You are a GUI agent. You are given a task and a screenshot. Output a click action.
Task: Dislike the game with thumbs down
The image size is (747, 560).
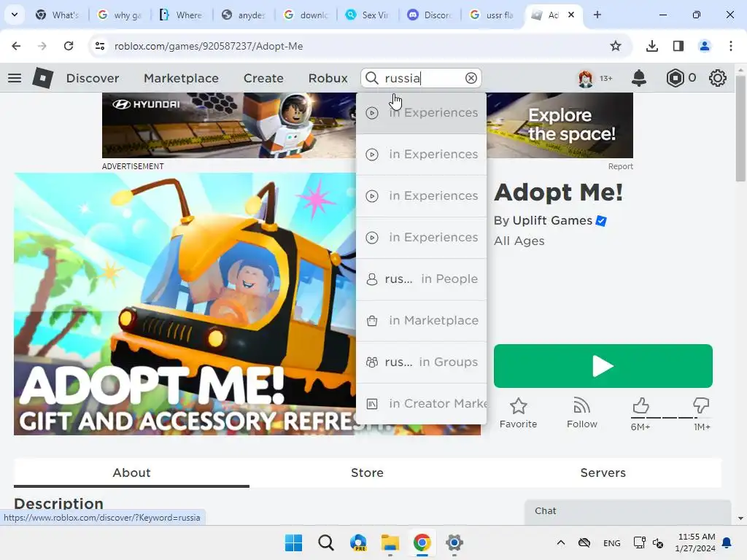pyautogui.click(x=701, y=405)
